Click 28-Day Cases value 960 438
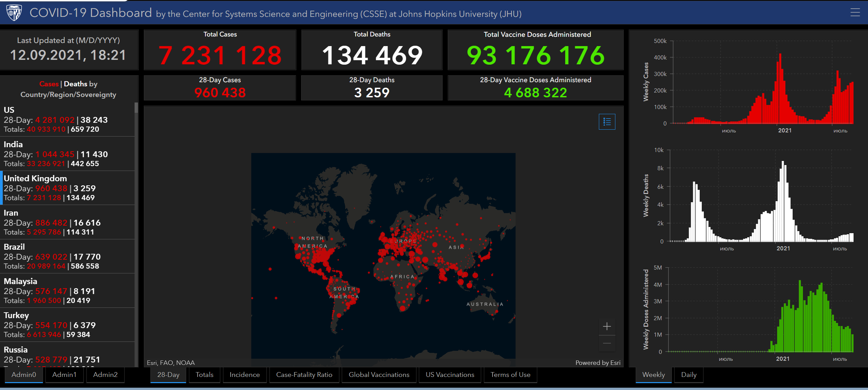Viewport: 868px width, 390px height. click(x=220, y=93)
